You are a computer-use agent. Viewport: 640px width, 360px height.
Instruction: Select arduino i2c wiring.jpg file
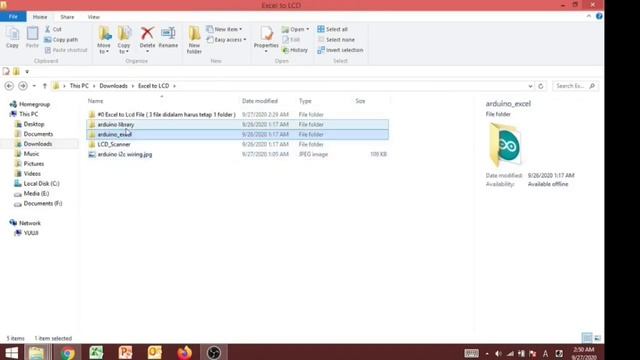238,154
